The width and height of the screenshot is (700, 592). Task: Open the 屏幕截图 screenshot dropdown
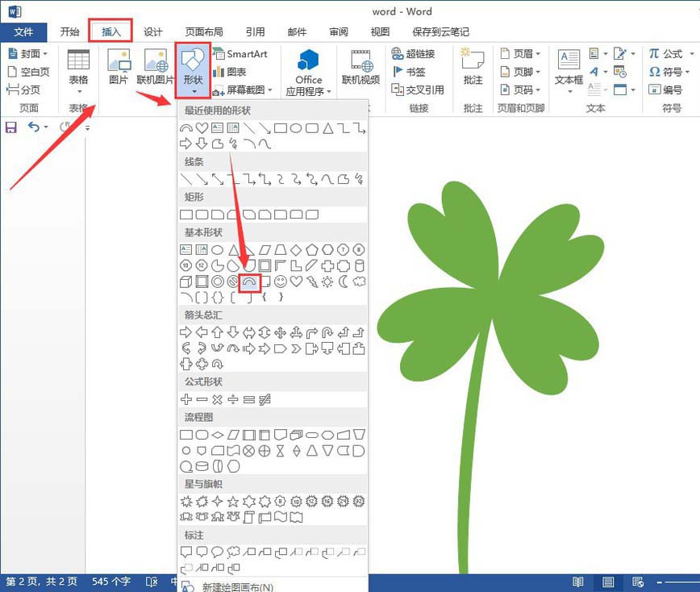(243, 90)
